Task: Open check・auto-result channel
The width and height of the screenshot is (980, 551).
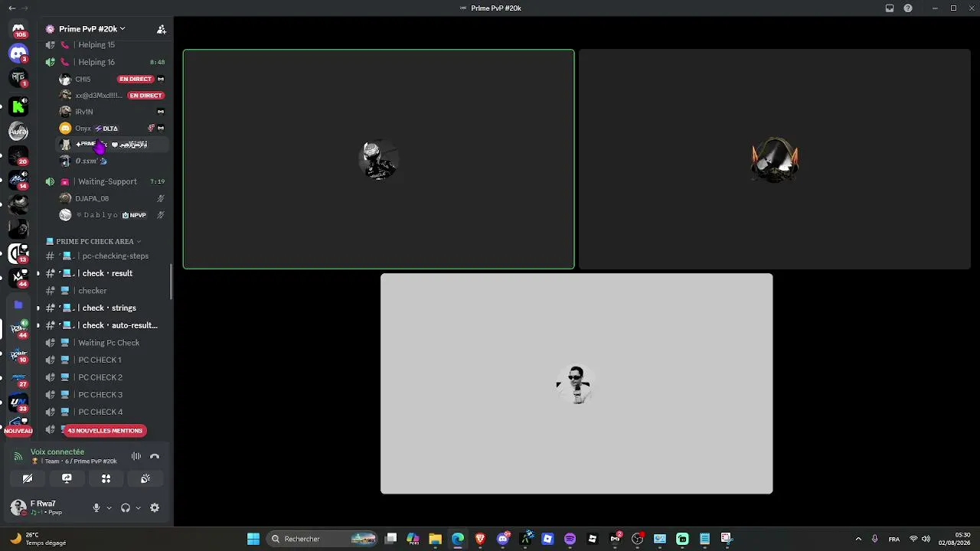Action: [106, 325]
